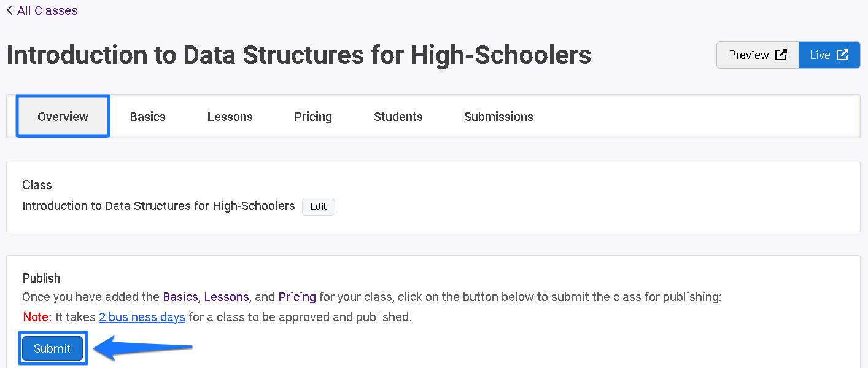
Task: Open the Pricing tab
Action: (x=313, y=117)
